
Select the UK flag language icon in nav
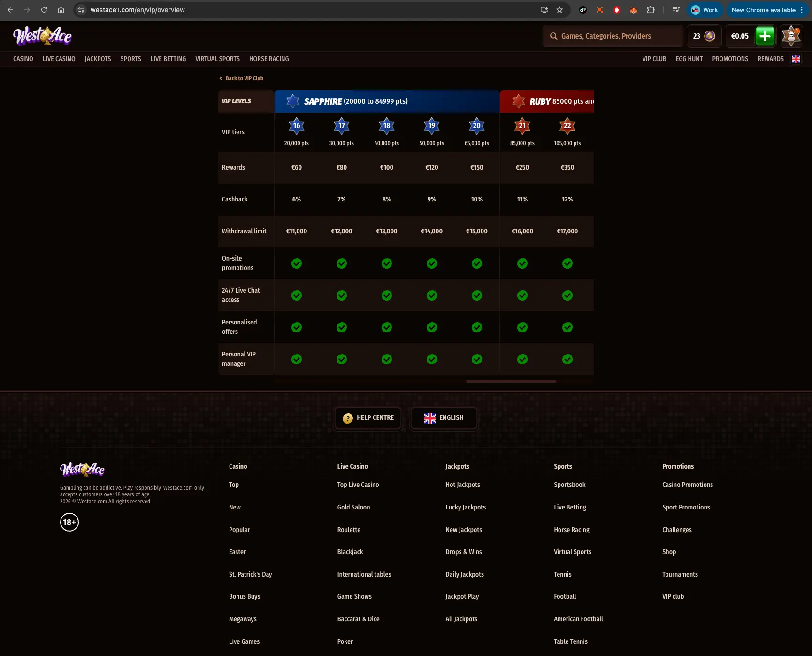click(x=796, y=59)
